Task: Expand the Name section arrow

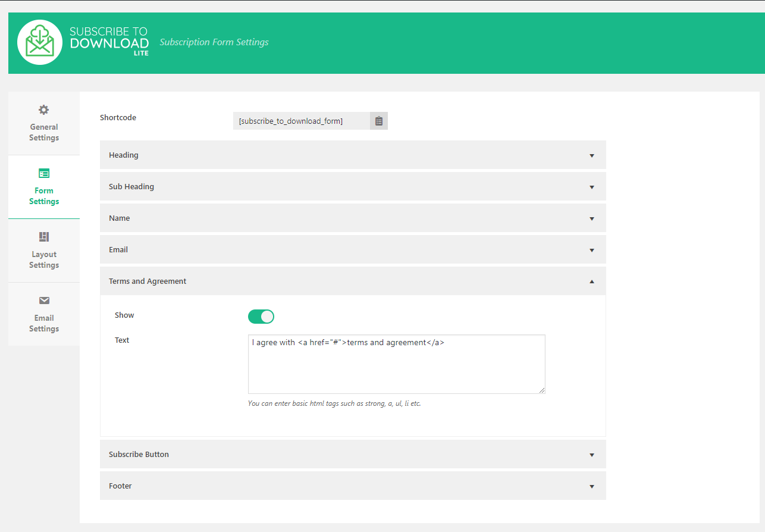Action: pos(592,218)
